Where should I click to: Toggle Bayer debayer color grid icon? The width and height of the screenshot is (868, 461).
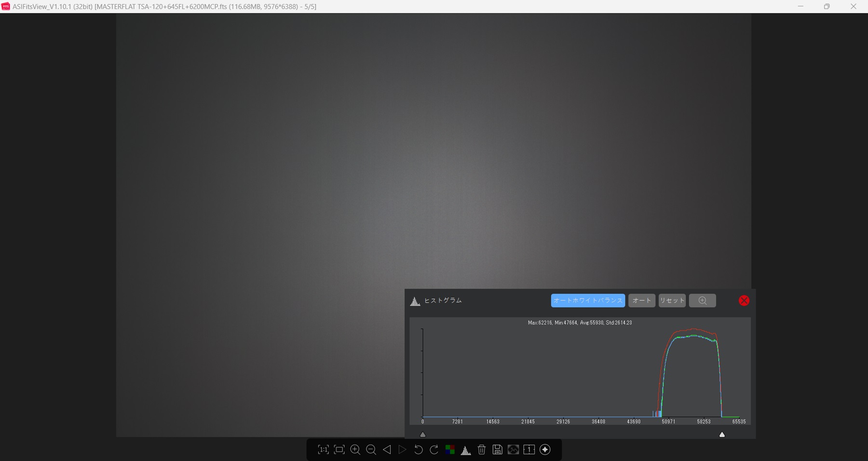[x=450, y=449]
